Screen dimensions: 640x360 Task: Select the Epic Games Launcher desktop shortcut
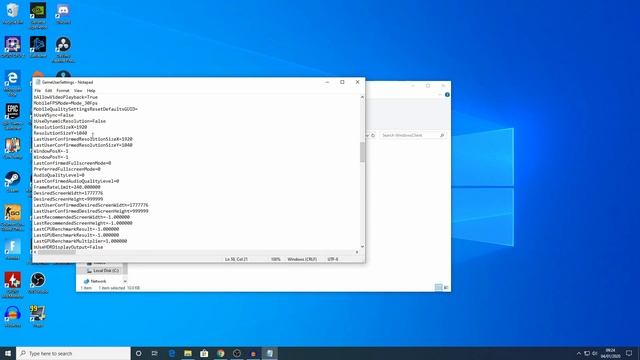(12, 117)
